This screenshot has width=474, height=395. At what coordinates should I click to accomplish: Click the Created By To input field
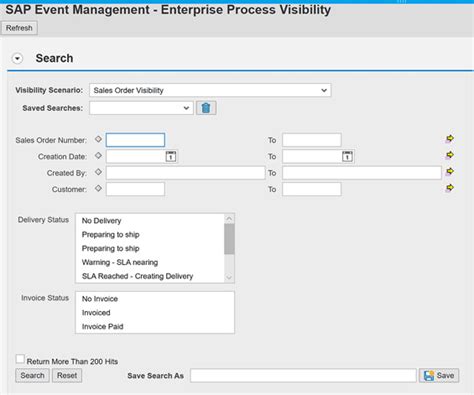point(362,173)
